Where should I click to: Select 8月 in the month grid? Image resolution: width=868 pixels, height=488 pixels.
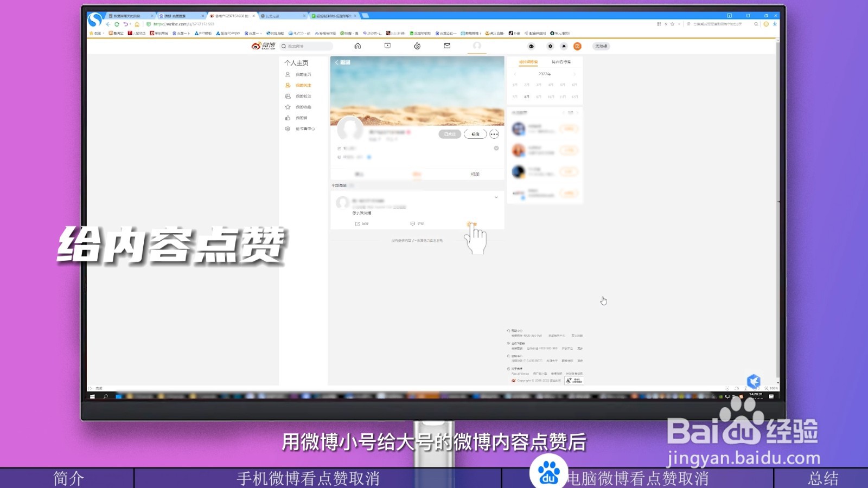pos(527,97)
